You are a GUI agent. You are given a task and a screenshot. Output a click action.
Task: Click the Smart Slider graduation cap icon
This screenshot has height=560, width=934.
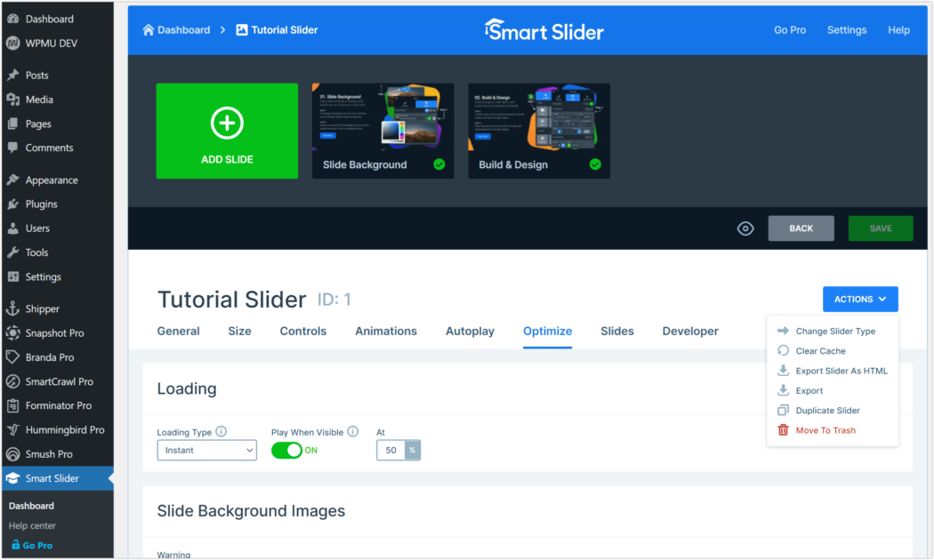(x=13, y=478)
